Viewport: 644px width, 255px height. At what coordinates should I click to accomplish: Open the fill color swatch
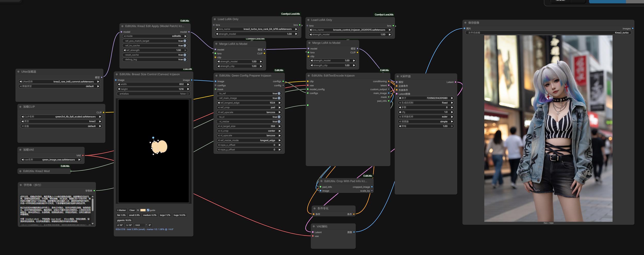[143, 210]
